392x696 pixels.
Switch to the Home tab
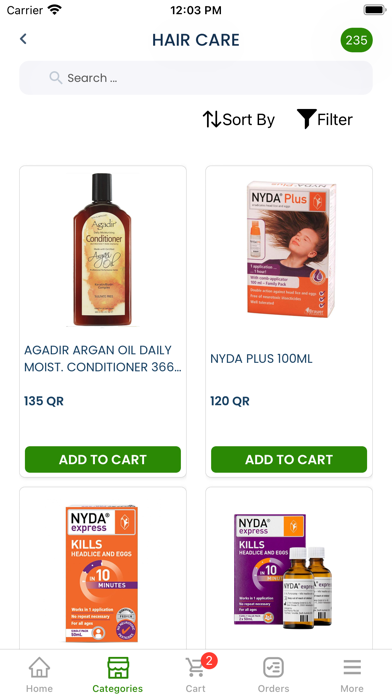pyautogui.click(x=39, y=675)
